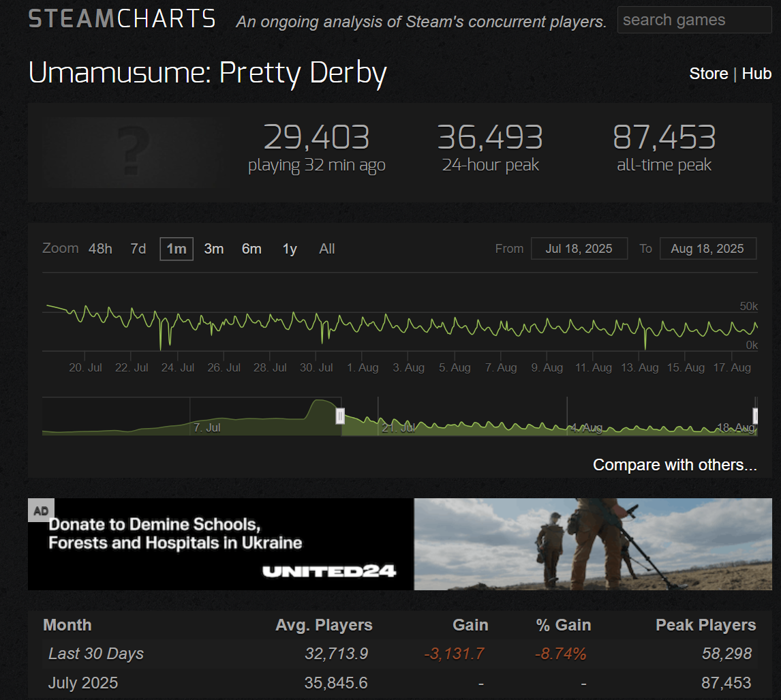The image size is (781, 700).
Task: Click the deminers photo in ad
Action: (x=593, y=544)
